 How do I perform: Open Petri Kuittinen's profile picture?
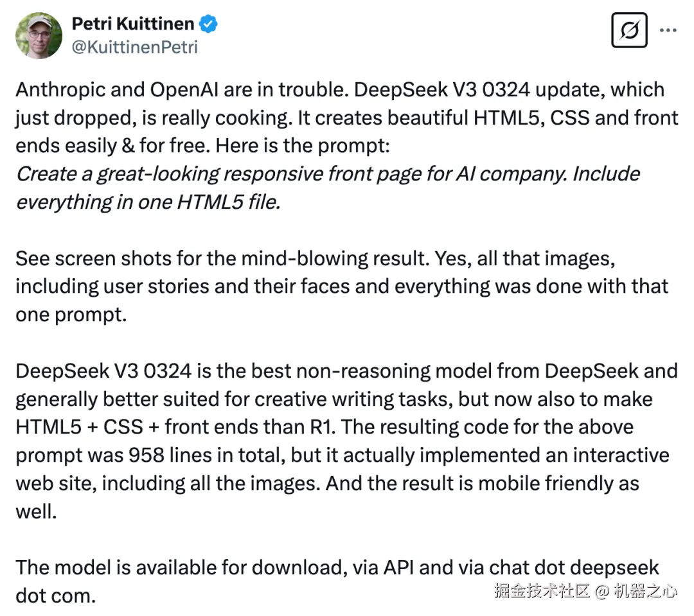tap(39, 35)
